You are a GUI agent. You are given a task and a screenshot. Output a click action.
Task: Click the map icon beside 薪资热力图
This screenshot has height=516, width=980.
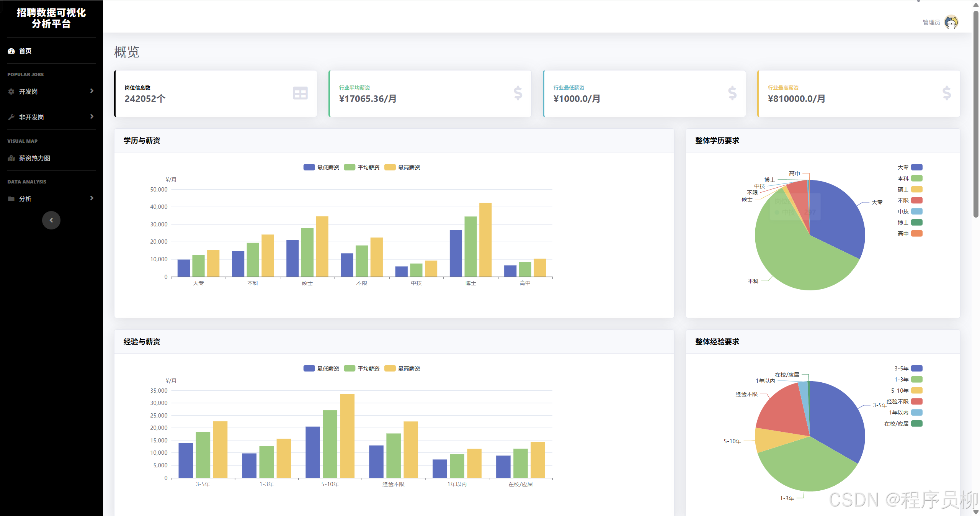pyautogui.click(x=11, y=158)
